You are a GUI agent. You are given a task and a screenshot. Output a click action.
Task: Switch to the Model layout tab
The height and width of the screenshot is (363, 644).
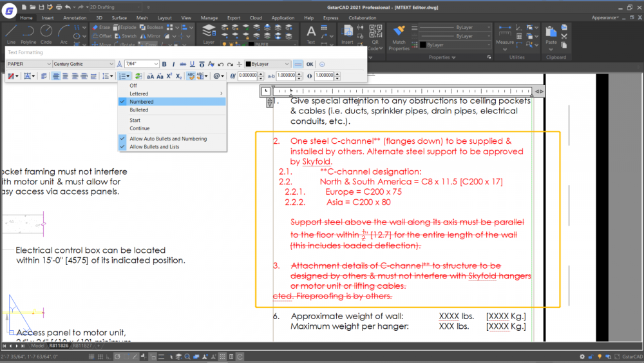coord(37,346)
